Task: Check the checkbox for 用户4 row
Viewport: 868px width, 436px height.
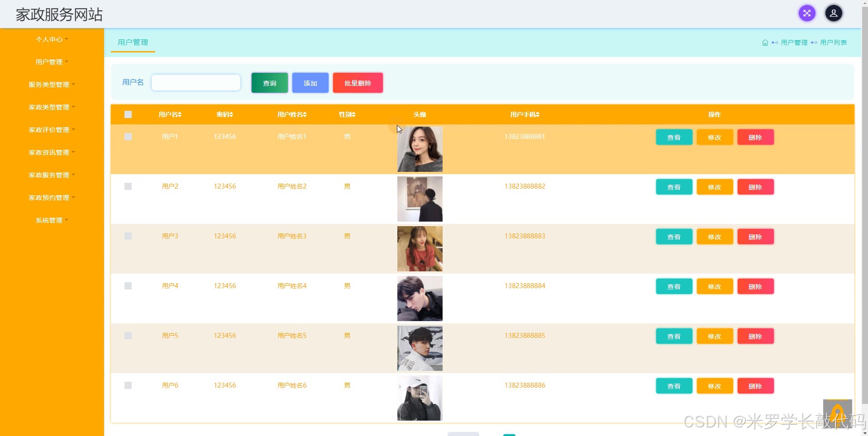Action: (x=128, y=286)
